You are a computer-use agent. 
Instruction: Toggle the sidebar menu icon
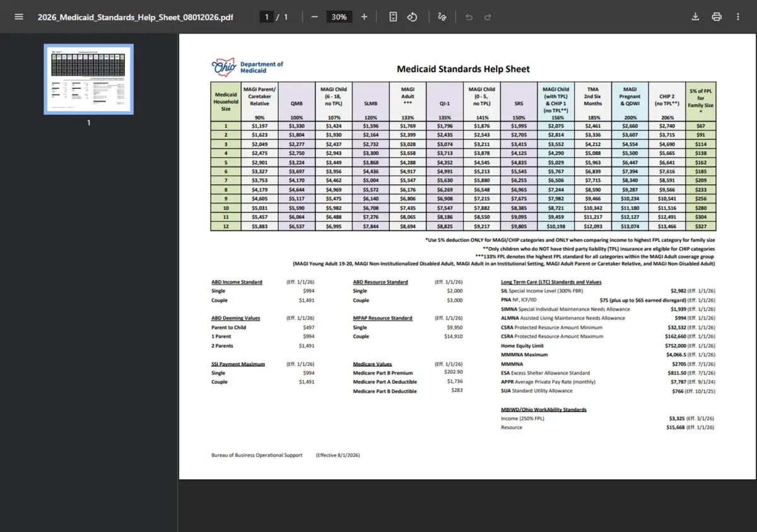coord(19,17)
